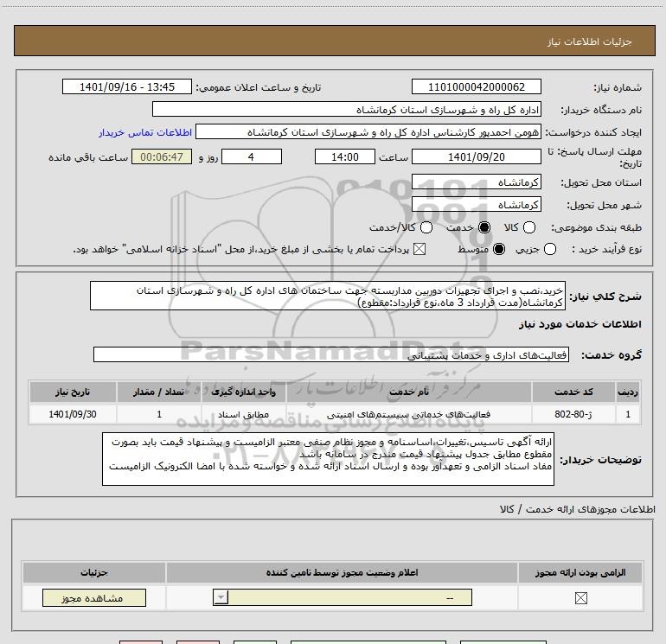The width and height of the screenshot is (666, 644).
Task: Click the announcement date field 1401/09/16 - 13:45
Action: point(127,86)
